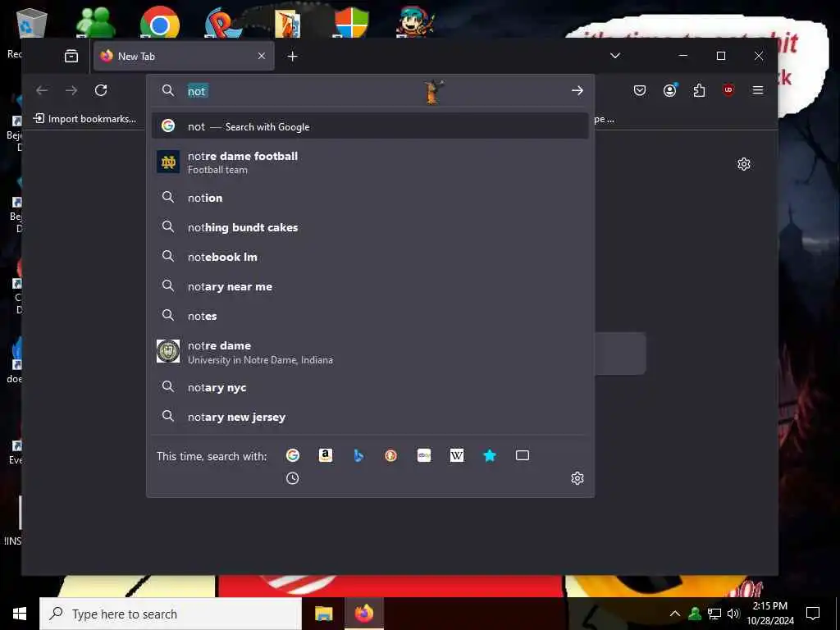840x630 pixels.
Task: Search this time with Bing icon
Action: (358, 455)
